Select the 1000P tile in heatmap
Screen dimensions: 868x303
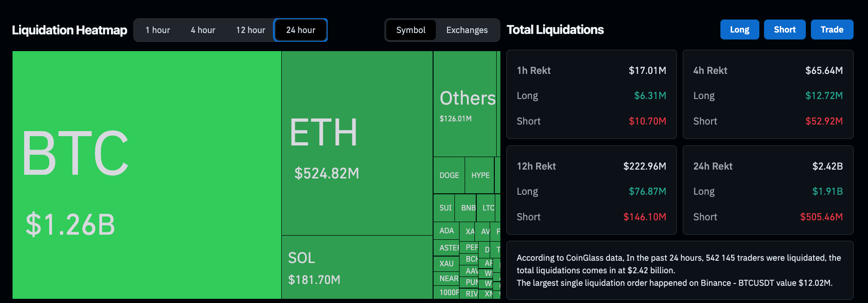tap(446, 292)
